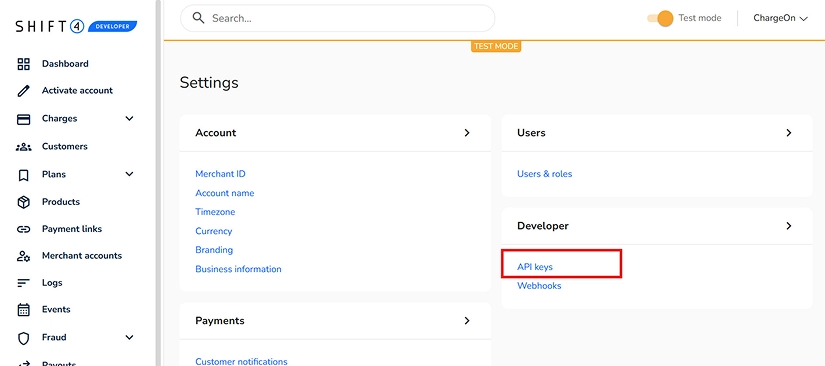Click the Products box icon
The image size is (825, 366).
pyautogui.click(x=24, y=202)
